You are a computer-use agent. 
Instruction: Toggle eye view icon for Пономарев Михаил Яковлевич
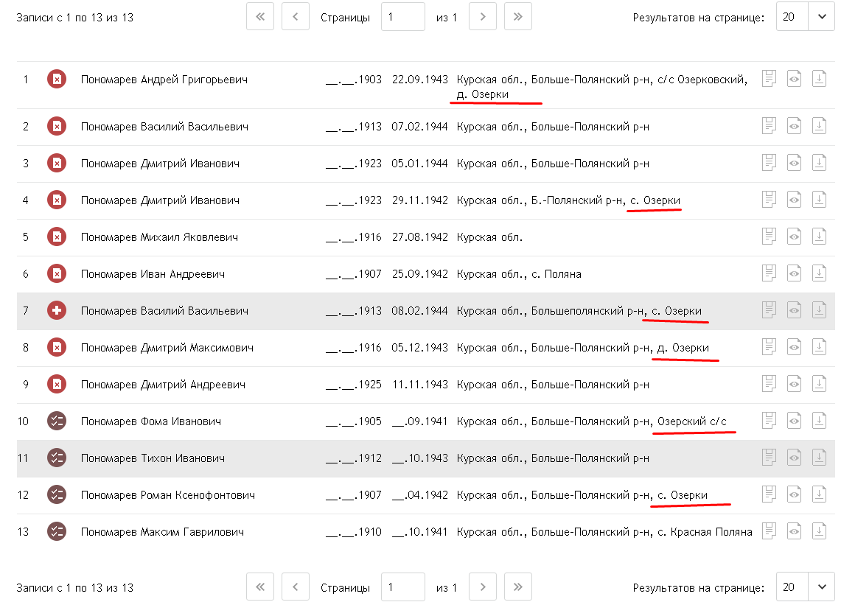point(795,237)
